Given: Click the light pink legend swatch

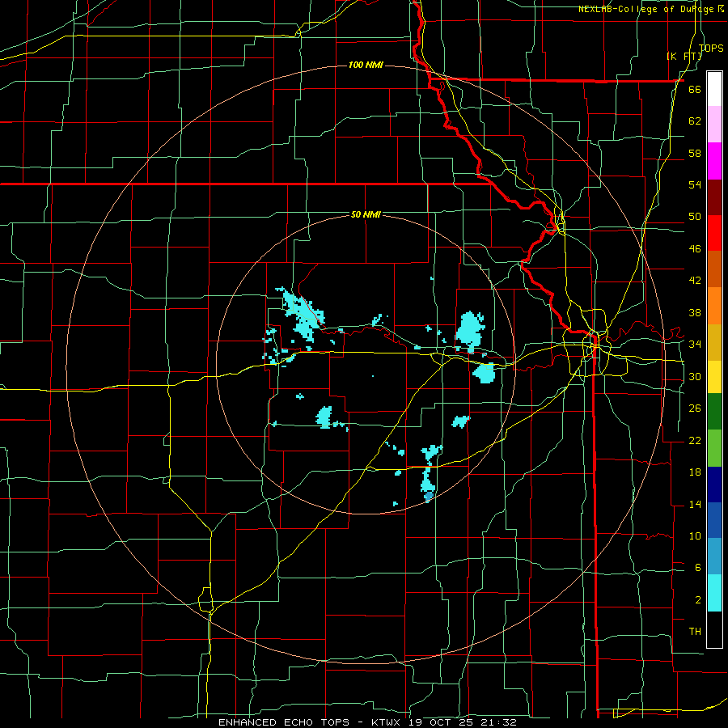Looking at the screenshot, I should [714, 125].
